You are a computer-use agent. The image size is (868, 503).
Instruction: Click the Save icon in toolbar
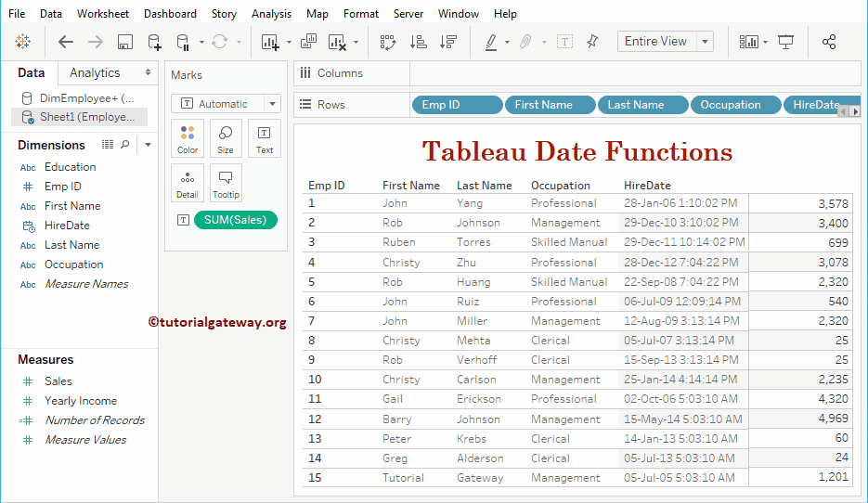click(125, 42)
